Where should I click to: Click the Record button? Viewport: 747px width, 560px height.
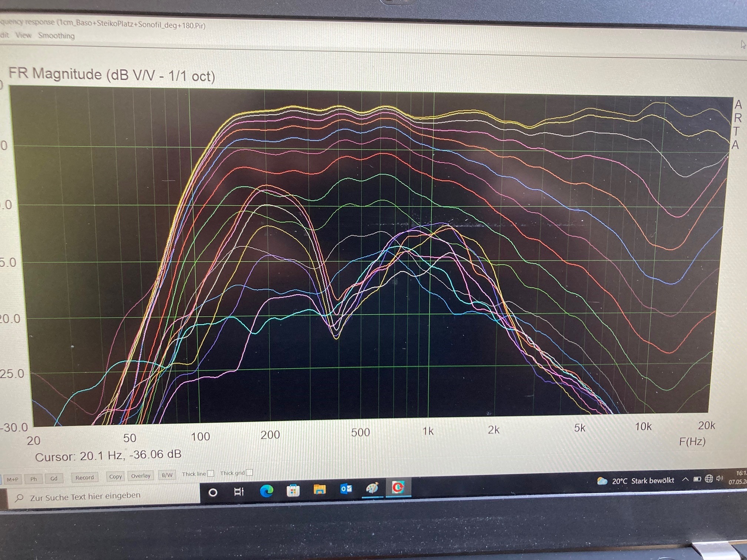pyautogui.click(x=84, y=477)
